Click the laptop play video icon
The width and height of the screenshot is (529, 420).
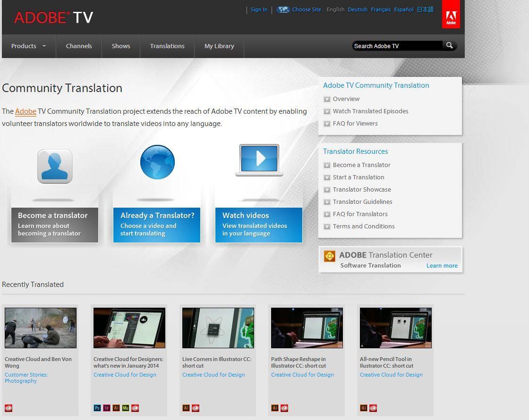pyautogui.click(x=259, y=160)
